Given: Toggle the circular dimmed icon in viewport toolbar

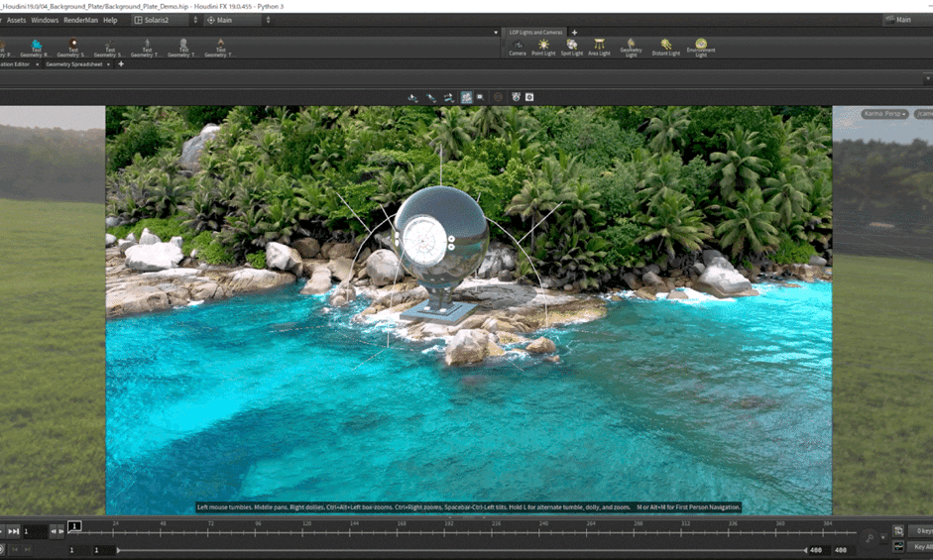Looking at the screenshot, I should coord(498,97).
